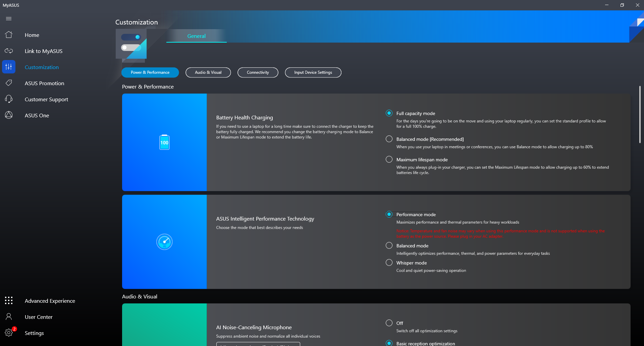Click the Settings gear icon
The height and width of the screenshot is (346, 644).
click(9, 333)
